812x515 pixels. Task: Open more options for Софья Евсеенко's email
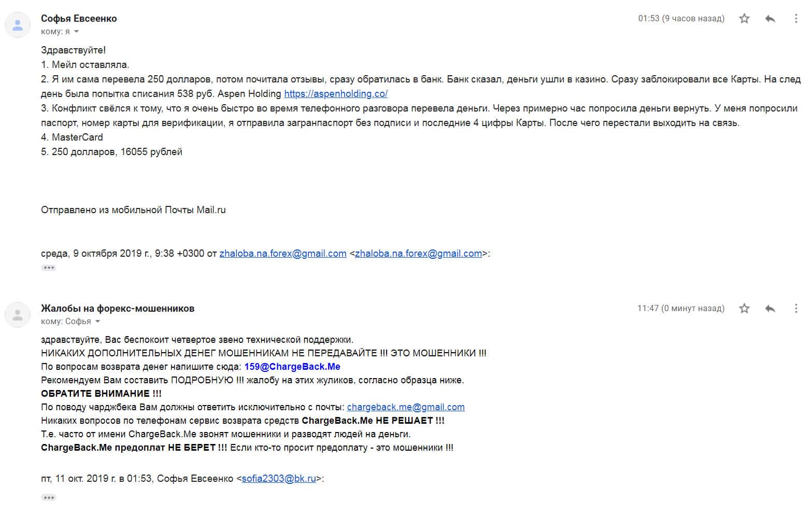point(796,19)
